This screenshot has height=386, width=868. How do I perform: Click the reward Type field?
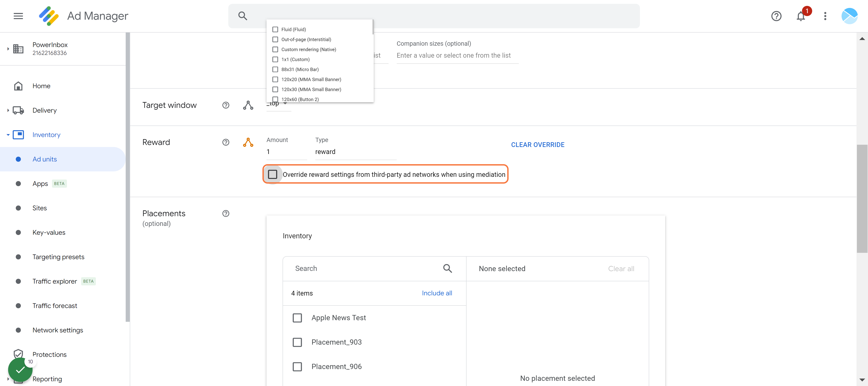coord(356,152)
